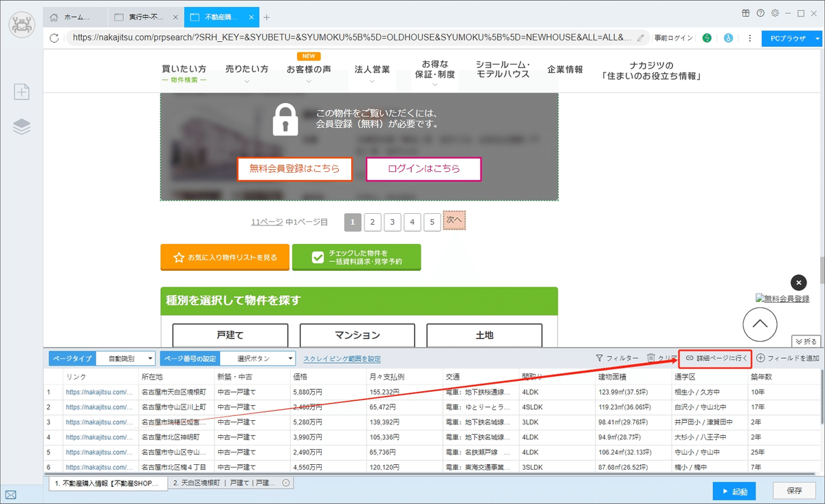Close the 実行中 tab
This screenshot has width=825, height=504.
coord(175,17)
